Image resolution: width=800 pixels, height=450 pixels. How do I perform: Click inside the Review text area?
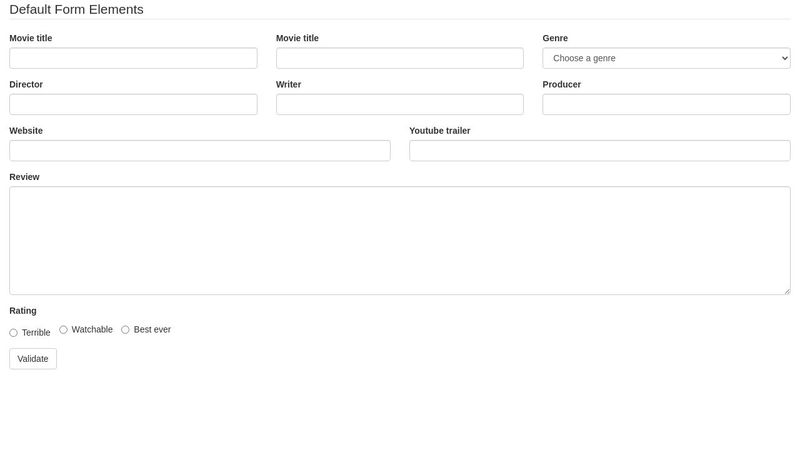(399, 240)
